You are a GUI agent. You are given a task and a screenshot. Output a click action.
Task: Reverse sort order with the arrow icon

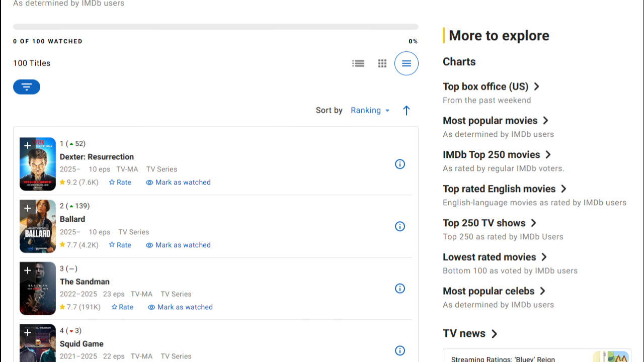[407, 110]
